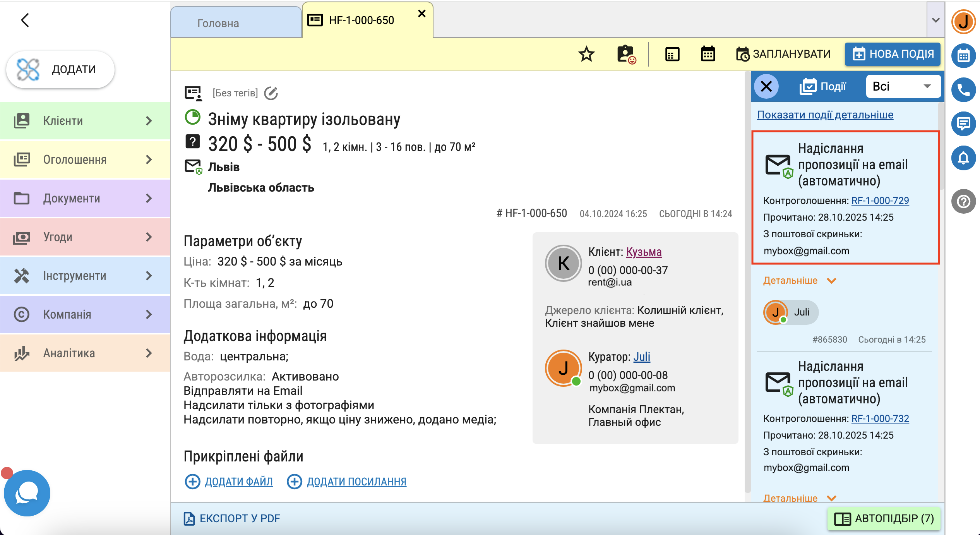
Task: Click the help question mark icon
Action: [963, 201]
